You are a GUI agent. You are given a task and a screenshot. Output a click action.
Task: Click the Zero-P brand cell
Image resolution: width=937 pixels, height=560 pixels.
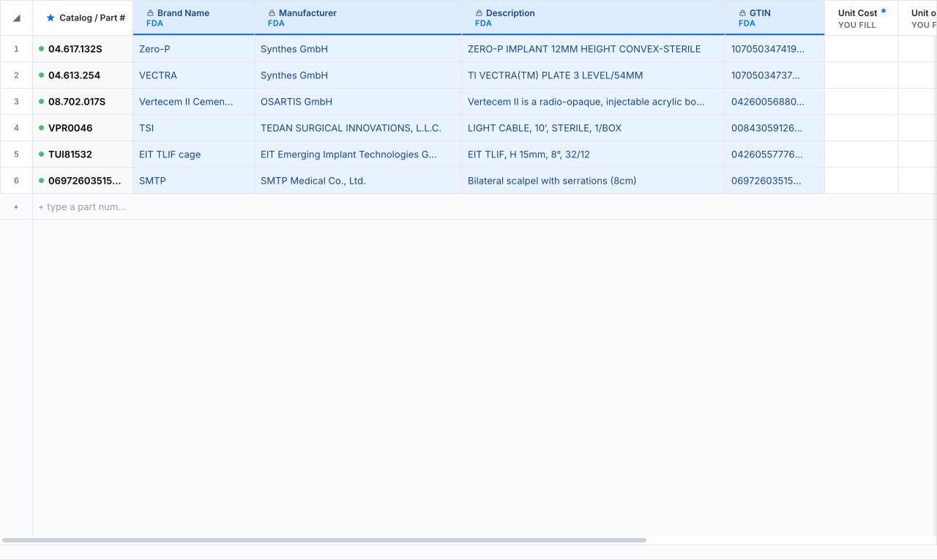point(193,49)
